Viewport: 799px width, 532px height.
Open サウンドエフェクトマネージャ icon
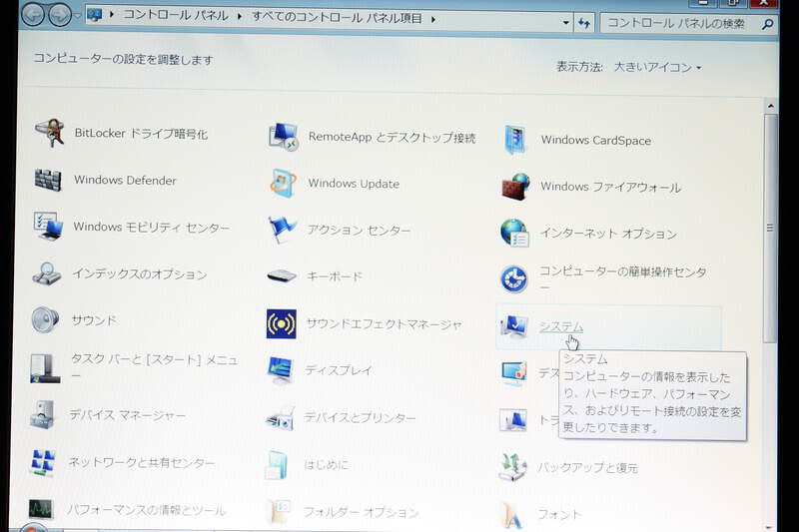coord(281,323)
